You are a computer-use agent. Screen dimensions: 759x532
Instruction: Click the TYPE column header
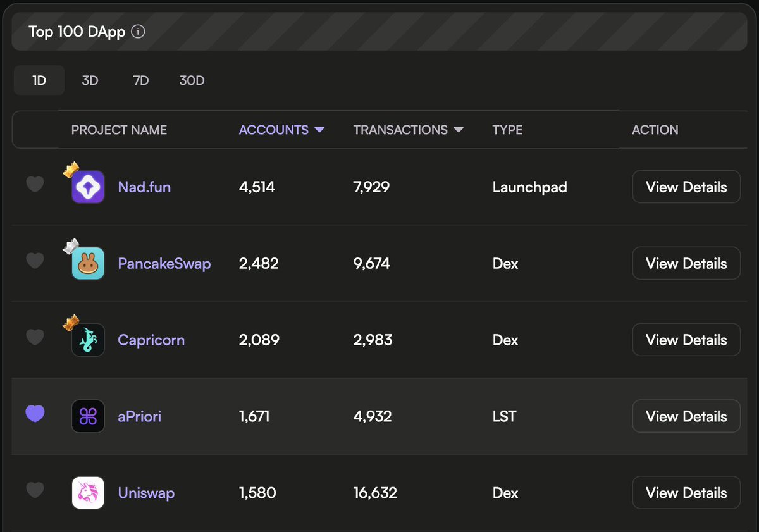tap(507, 130)
